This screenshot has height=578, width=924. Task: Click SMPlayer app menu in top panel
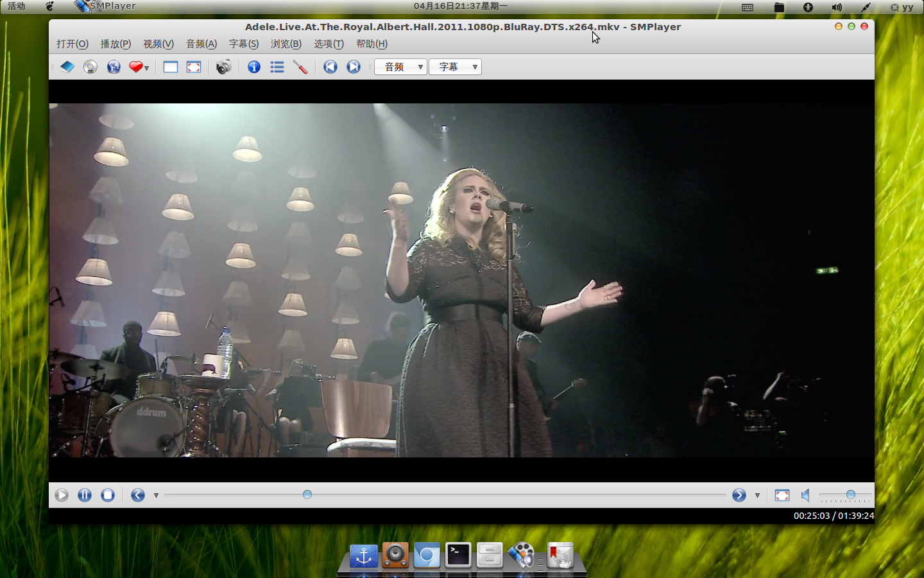click(x=106, y=6)
